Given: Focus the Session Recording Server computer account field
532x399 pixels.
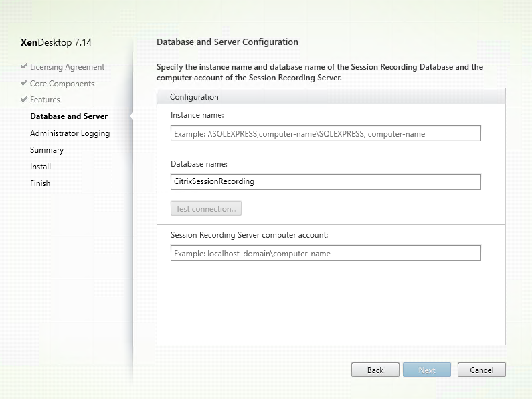Looking at the screenshot, I should 325,253.
